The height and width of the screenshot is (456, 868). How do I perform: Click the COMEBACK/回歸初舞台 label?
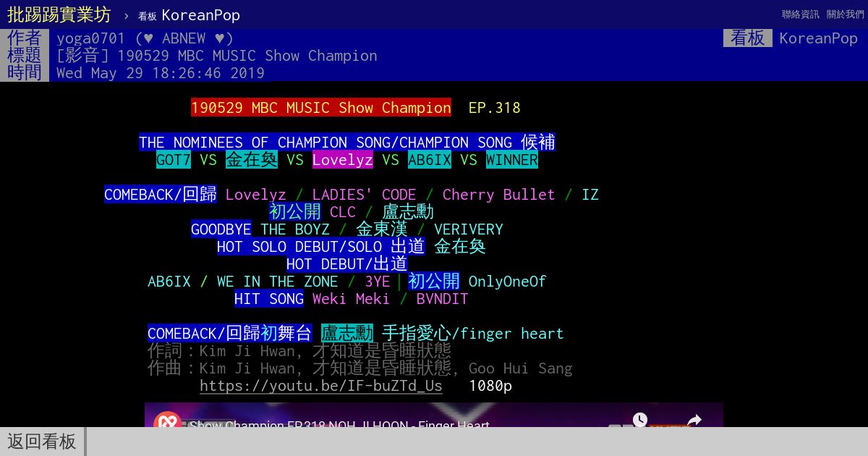(230, 334)
